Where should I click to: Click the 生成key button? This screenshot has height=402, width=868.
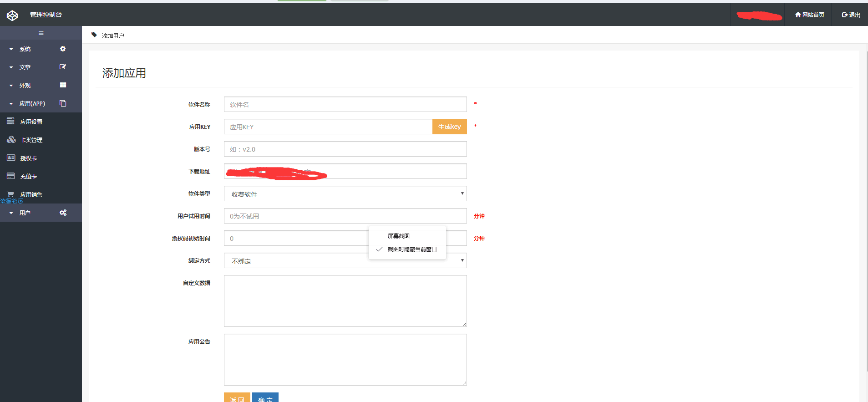pyautogui.click(x=450, y=127)
